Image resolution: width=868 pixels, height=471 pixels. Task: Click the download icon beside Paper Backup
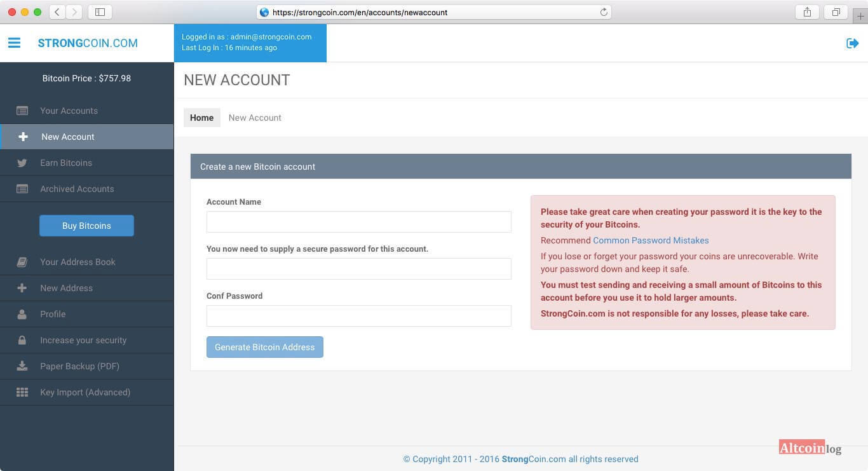tap(22, 366)
